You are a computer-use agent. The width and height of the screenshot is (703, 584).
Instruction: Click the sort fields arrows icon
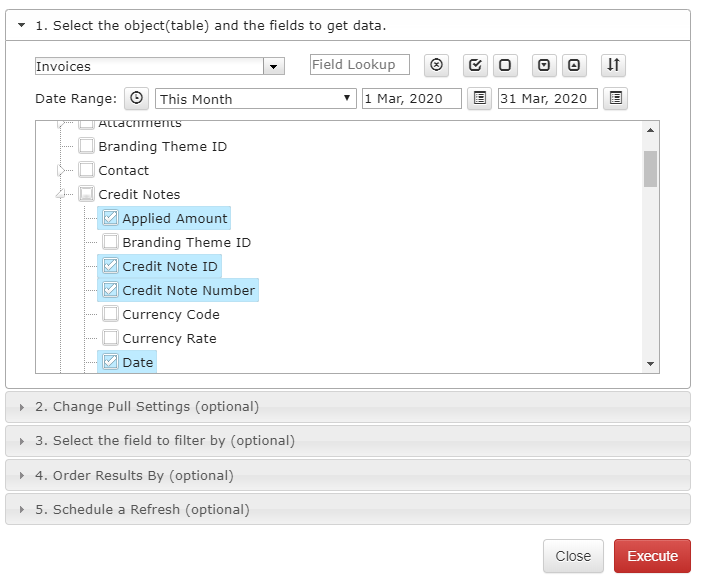coord(613,65)
